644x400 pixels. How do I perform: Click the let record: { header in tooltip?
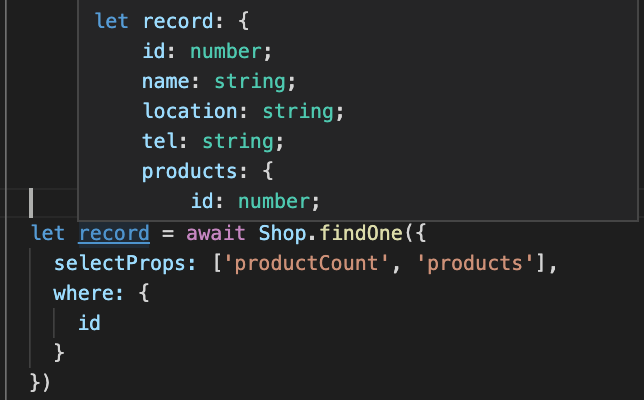(172, 21)
